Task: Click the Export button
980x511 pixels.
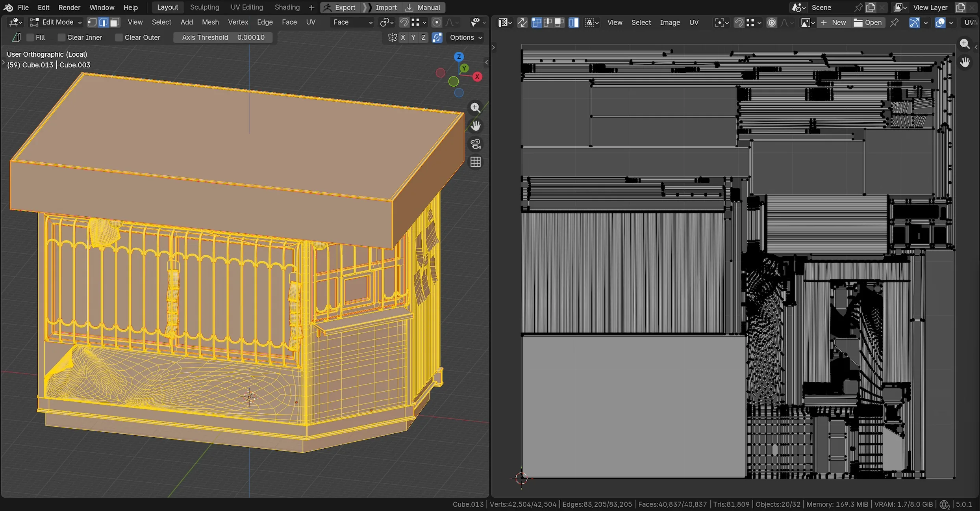Action: pyautogui.click(x=341, y=7)
